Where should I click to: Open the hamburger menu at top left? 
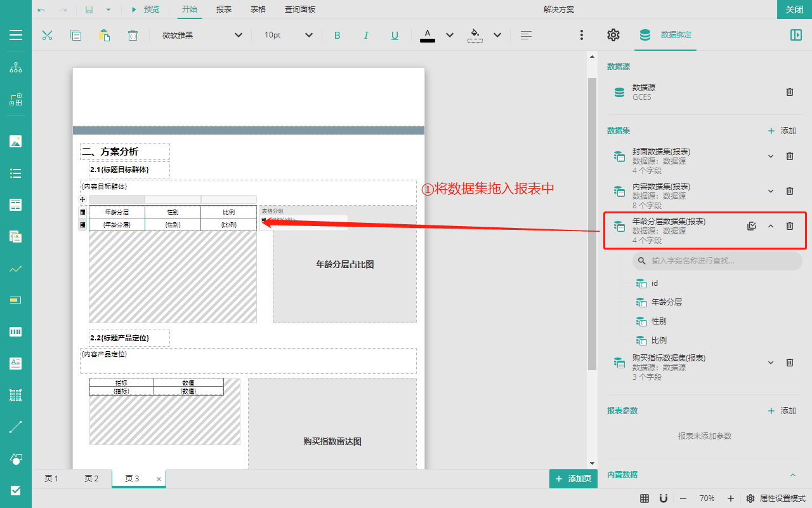(x=16, y=35)
